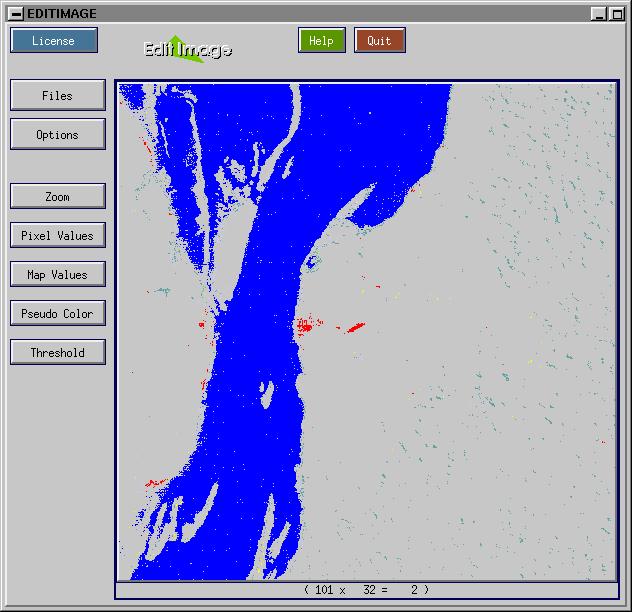
Task: Select the Zoom tool button
Action: tap(58, 196)
